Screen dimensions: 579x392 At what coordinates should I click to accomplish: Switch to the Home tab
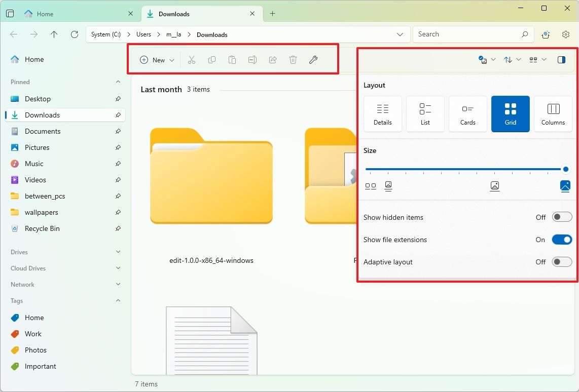[46, 14]
